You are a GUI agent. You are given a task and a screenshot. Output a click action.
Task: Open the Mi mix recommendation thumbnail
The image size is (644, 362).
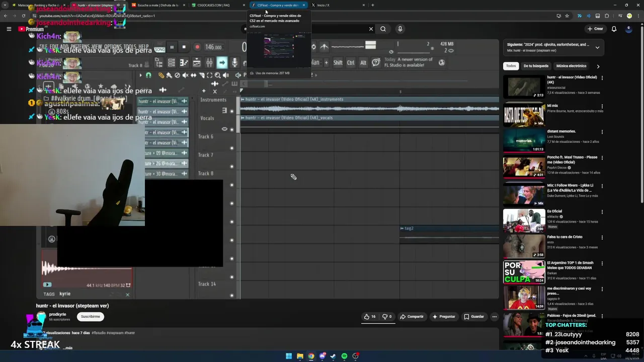point(524,115)
